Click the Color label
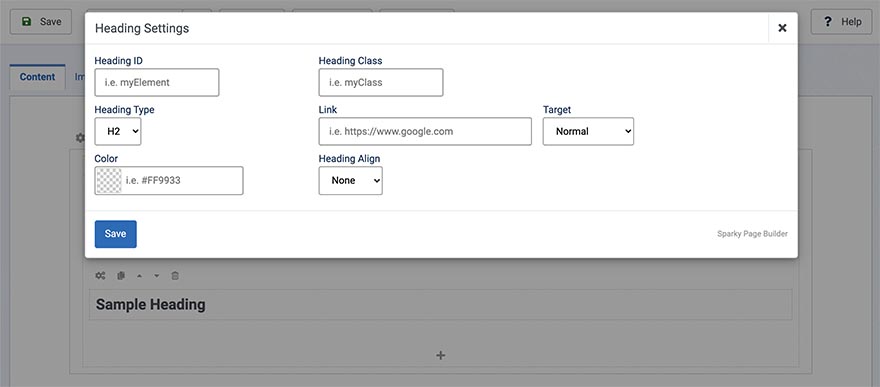 [x=106, y=159]
